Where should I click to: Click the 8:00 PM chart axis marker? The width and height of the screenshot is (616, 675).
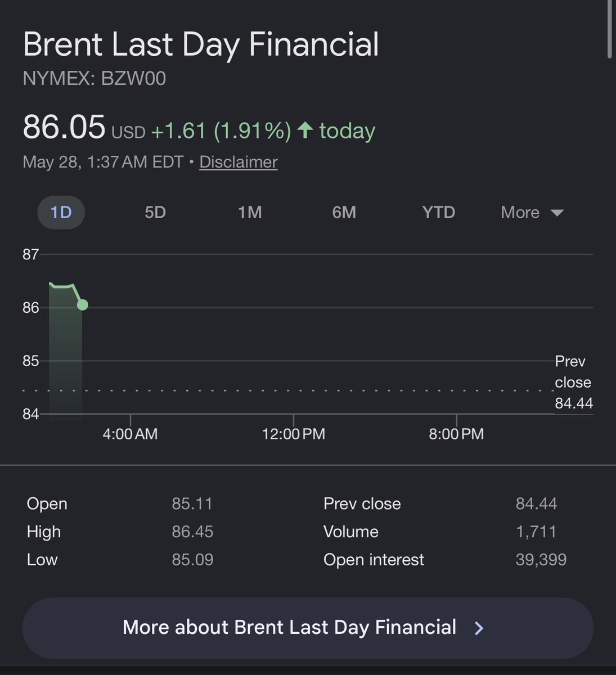pyautogui.click(x=456, y=434)
